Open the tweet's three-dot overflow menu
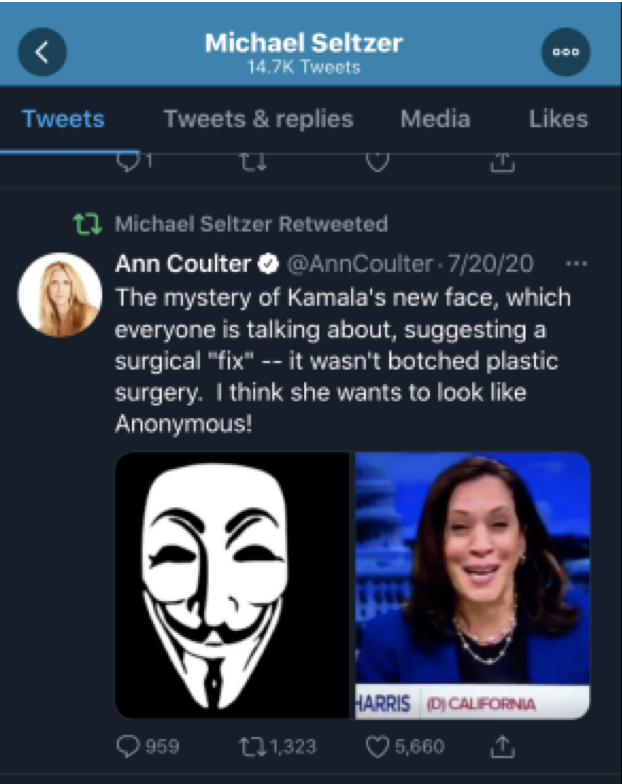 576,264
